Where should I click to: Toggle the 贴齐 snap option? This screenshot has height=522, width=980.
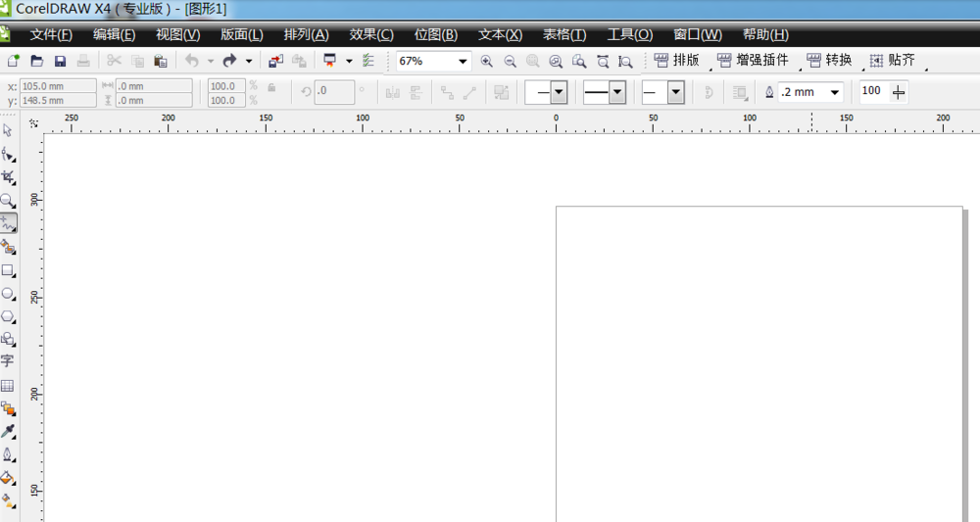coord(893,61)
